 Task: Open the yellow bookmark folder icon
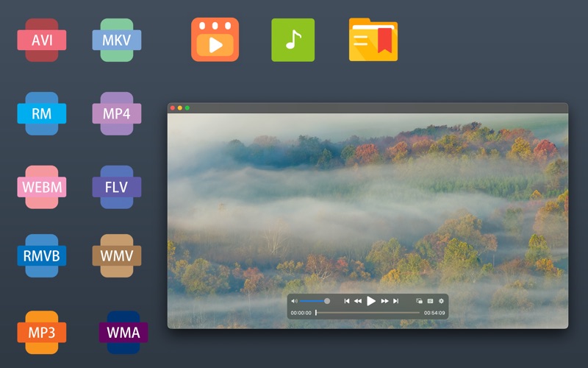coord(373,40)
